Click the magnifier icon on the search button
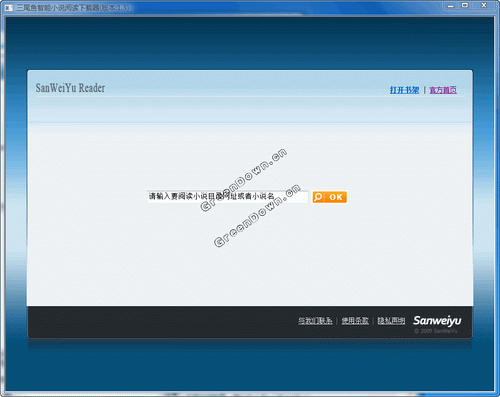Screen dimensions: 500x397 [318, 197]
